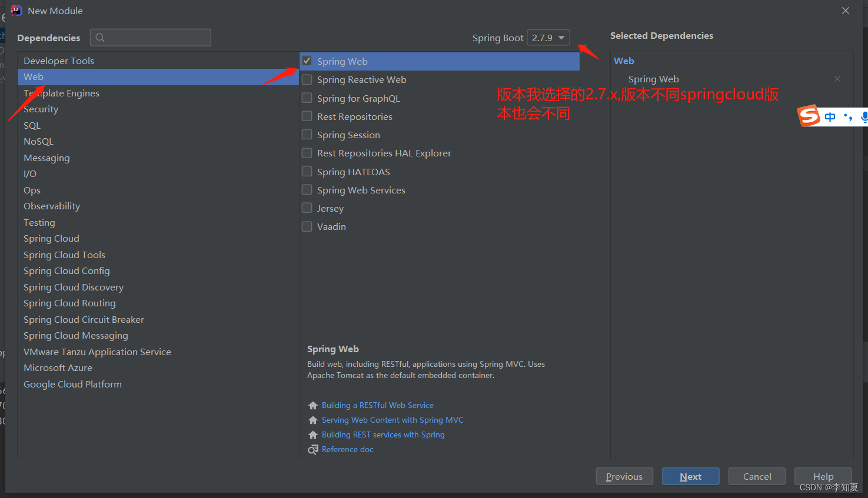Check Spring for GraphQL dependency
The width and height of the screenshot is (868, 498).
pyautogui.click(x=307, y=98)
